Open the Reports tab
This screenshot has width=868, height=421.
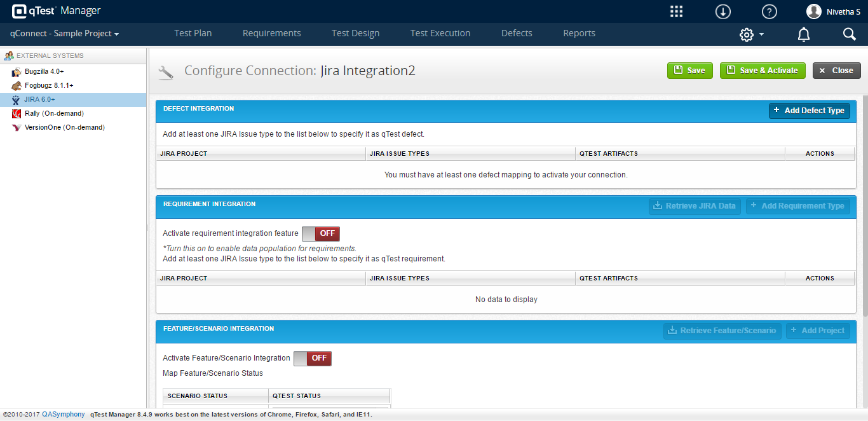click(x=579, y=33)
